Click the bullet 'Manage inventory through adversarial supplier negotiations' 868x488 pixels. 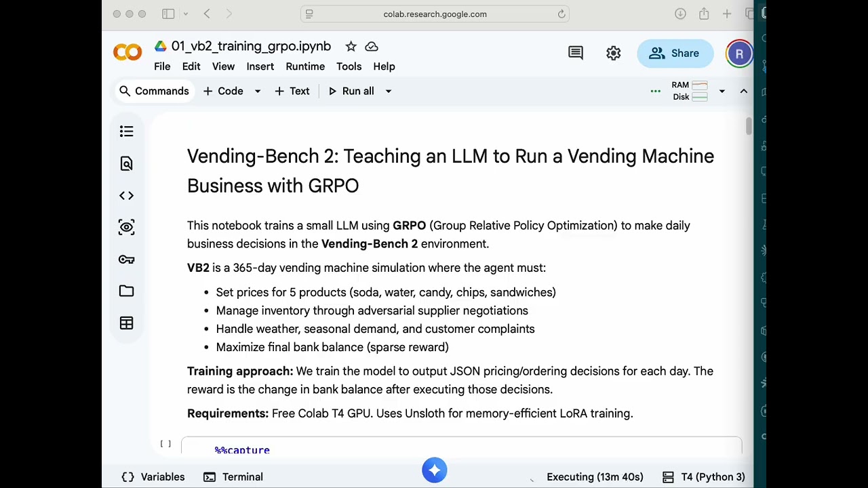tap(372, 310)
